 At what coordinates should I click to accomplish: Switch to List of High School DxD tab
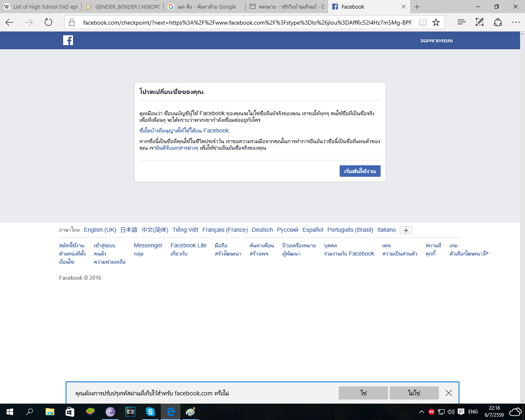click(x=41, y=7)
